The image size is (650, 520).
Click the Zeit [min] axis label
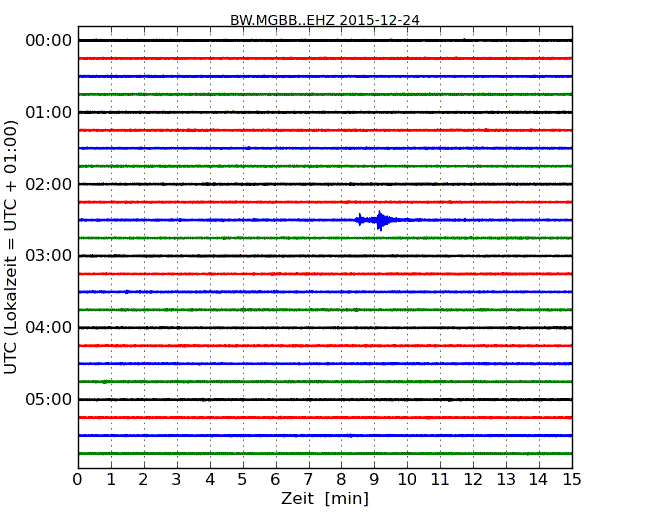point(325,498)
